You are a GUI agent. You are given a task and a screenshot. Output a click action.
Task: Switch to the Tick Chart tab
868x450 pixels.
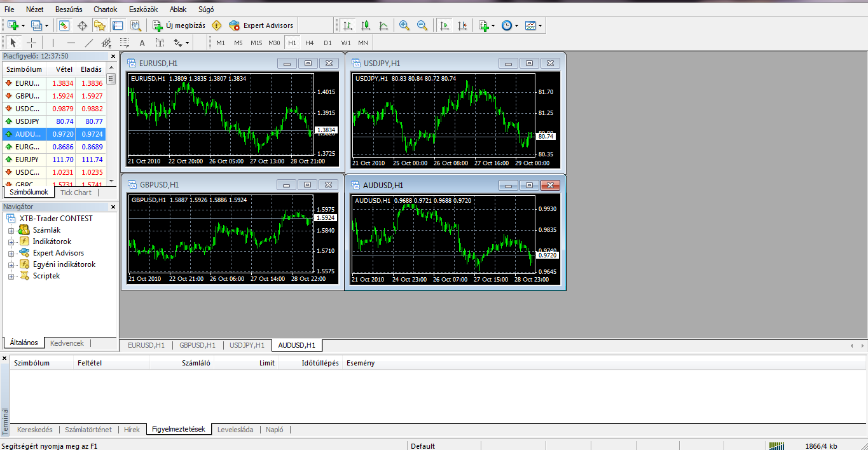tap(76, 193)
